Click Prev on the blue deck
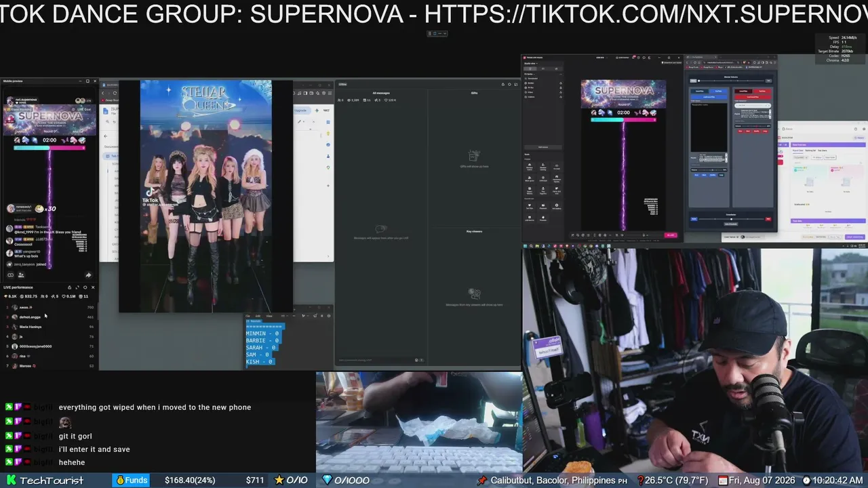868x488 pixels. coord(697,174)
